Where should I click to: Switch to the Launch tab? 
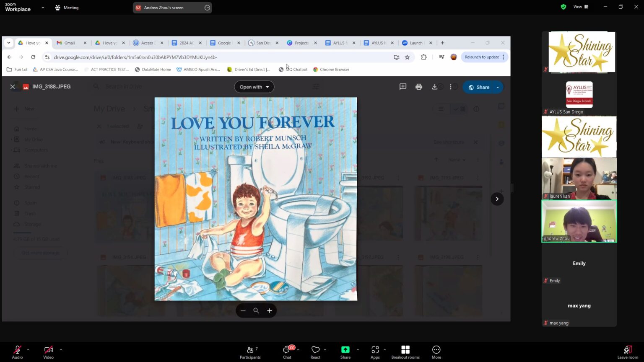(x=416, y=43)
